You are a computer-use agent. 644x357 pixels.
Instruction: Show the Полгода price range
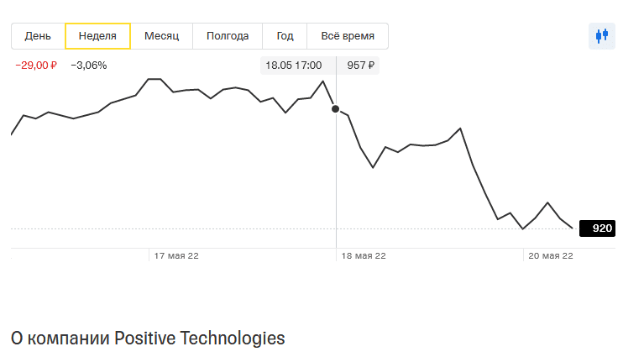(x=228, y=36)
